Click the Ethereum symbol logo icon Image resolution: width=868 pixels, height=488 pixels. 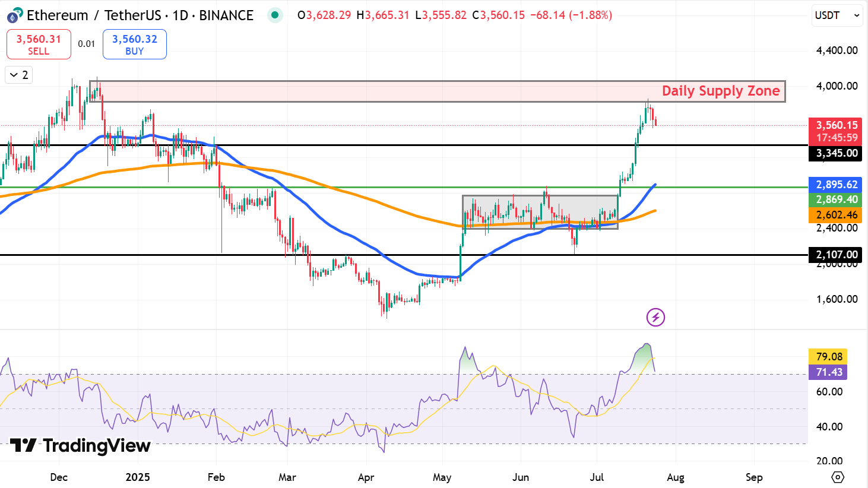pos(14,15)
